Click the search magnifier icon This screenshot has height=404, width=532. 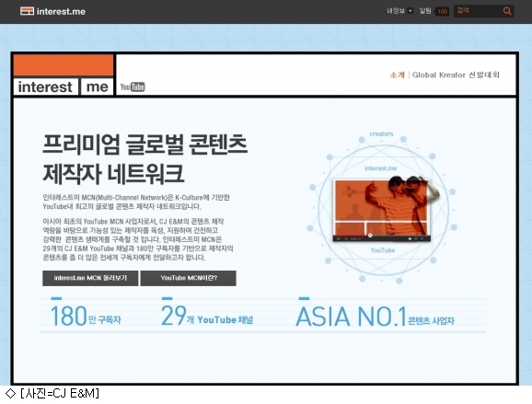click(x=507, y=11)
